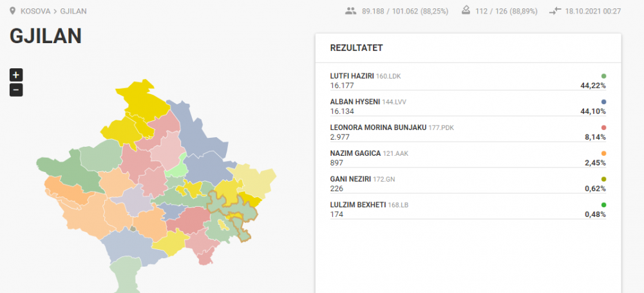Click blue dot next to Alban Hyseni
The image size is (644, 293).
coord(603,102)
